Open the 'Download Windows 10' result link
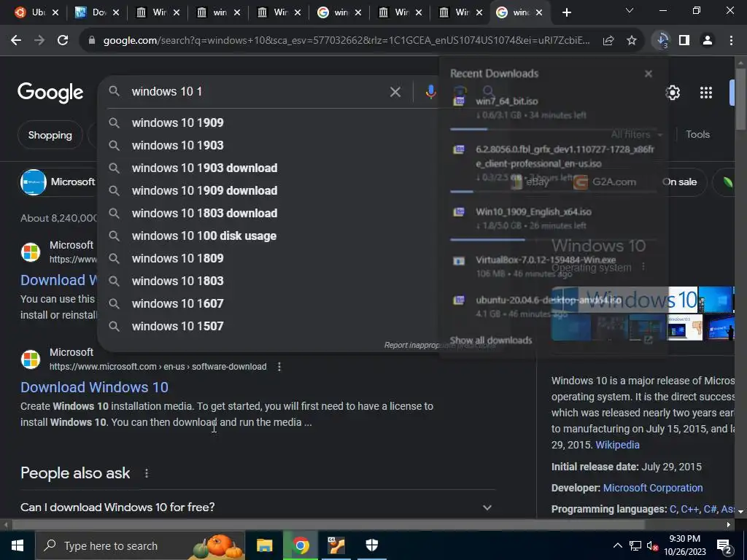The image size is (747, 560). click(94, 387)
